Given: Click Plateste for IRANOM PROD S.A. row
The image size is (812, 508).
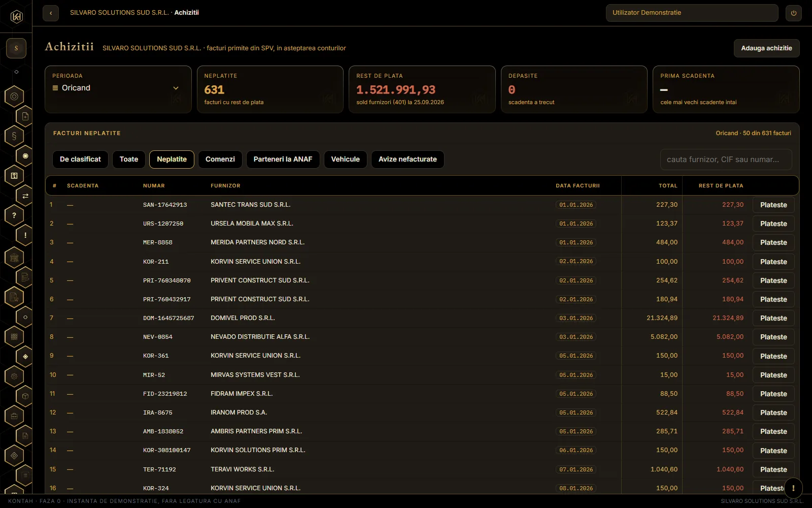Looking at the screenshot, I should (x=773, y=413).
